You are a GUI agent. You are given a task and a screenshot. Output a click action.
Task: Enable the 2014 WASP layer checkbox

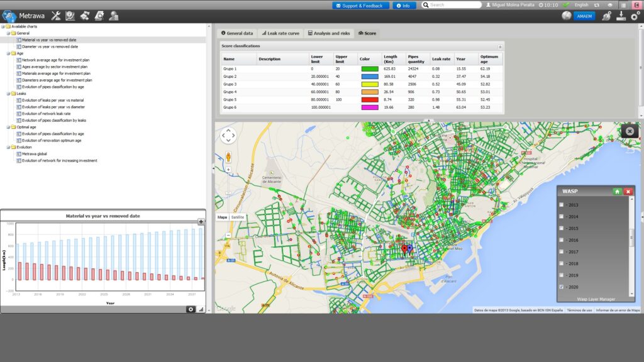[562, 216]
